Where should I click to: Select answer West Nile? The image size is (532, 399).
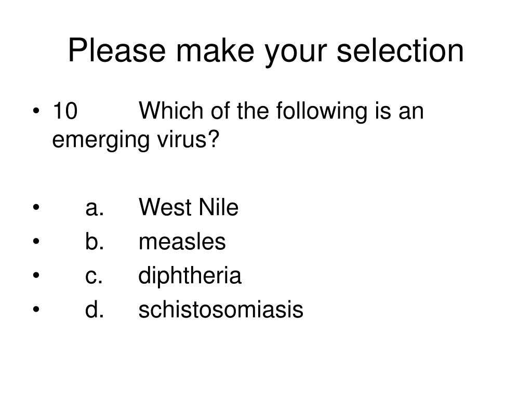(x=188, y=207)
